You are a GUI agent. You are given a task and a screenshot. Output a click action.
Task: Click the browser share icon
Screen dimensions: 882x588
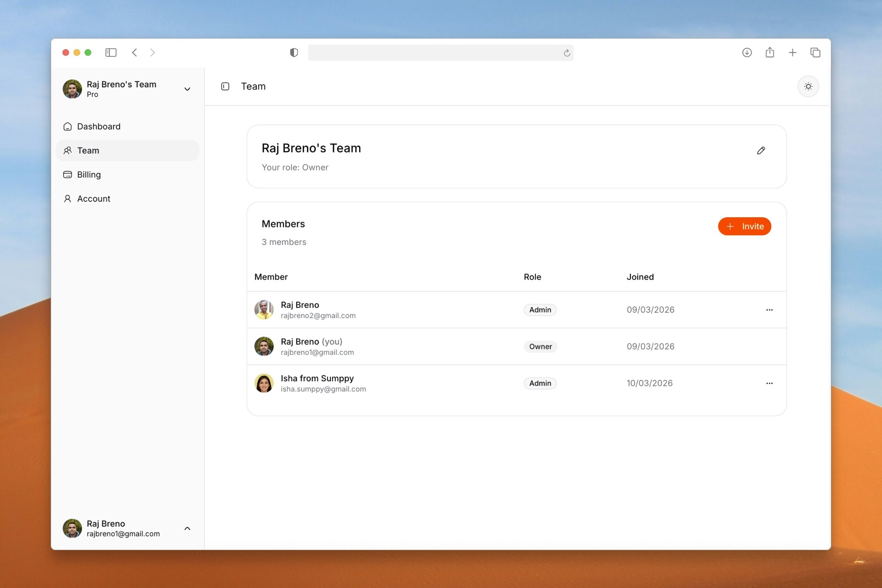pyautogui.click(x=770, y=52)
